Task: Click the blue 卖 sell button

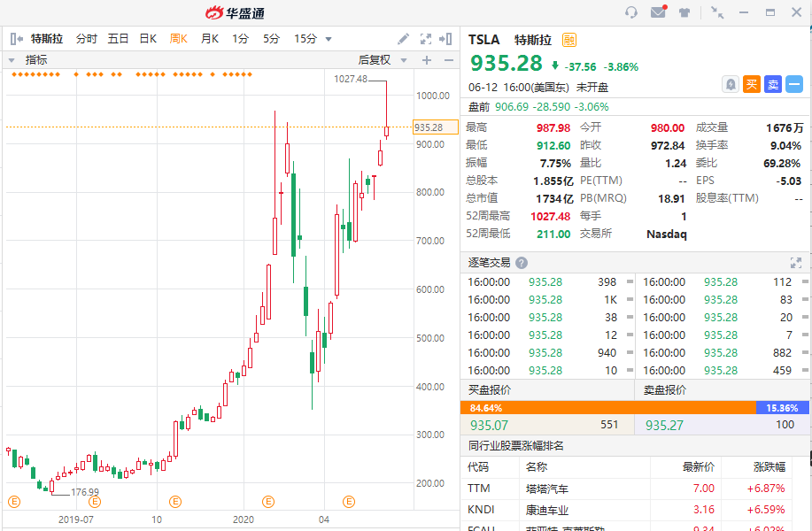Action: point(773,84)
